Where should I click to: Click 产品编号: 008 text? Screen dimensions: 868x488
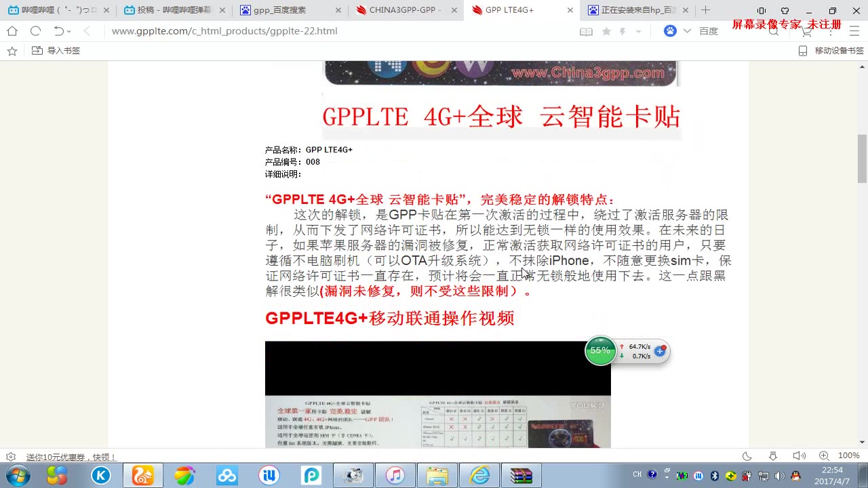click(x=292, y=162)
